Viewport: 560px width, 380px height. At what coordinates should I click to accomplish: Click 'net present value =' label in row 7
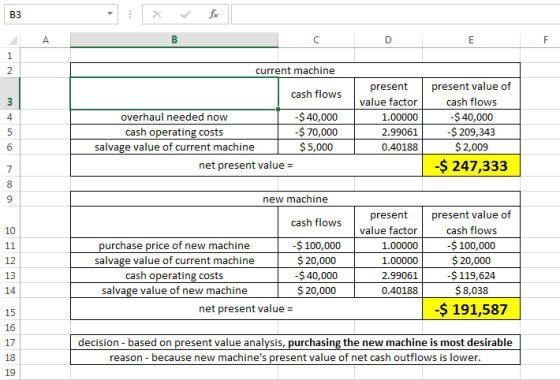(246, 165)
